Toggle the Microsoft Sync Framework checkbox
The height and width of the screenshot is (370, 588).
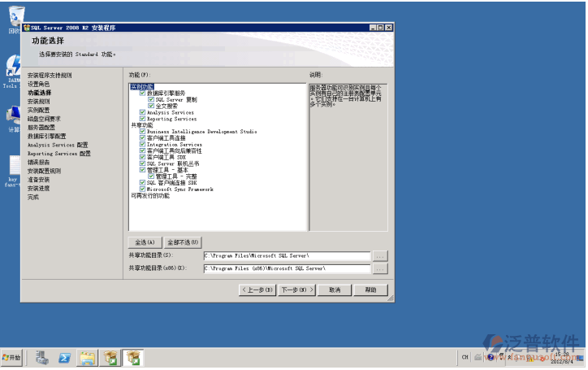[x=143, y=189]
